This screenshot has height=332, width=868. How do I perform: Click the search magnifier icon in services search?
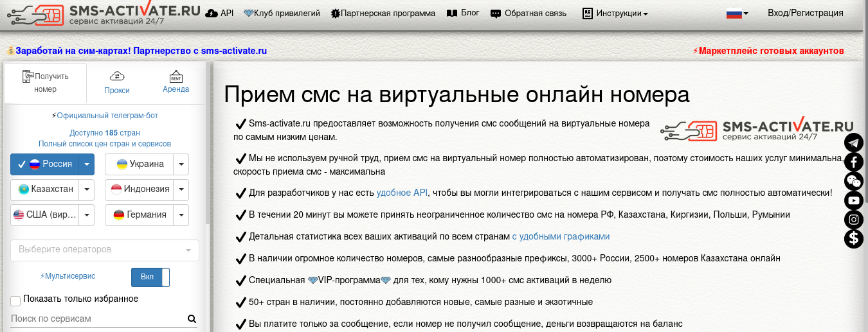[x=192, y=319]
